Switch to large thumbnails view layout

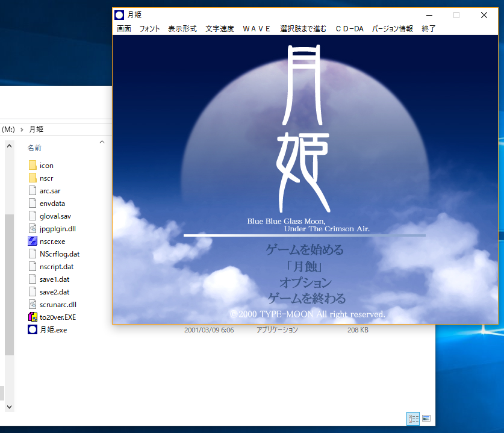[x=426, y=418]
